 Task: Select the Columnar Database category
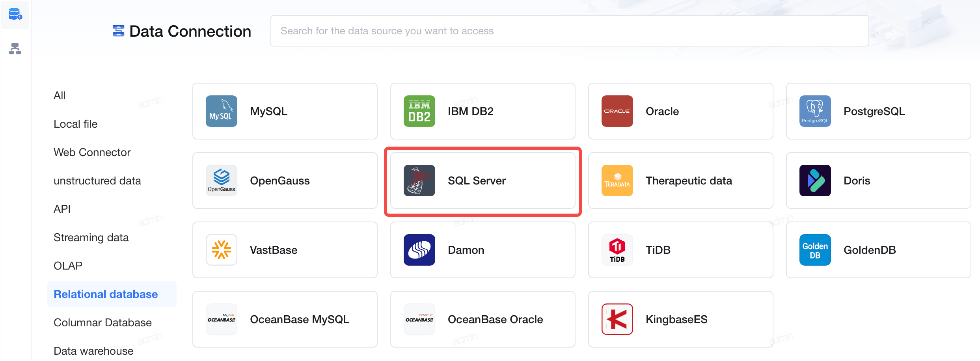pos(102,322)
